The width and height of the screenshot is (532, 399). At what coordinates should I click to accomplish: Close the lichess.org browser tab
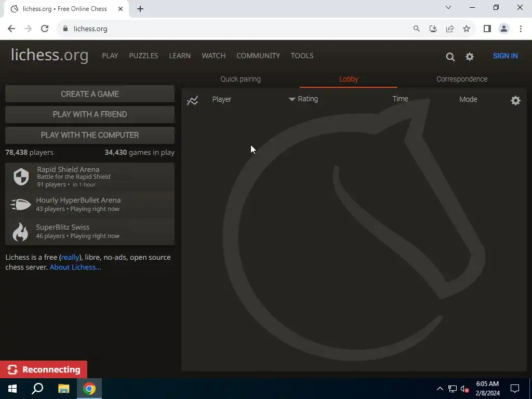[x=121, y=9]
